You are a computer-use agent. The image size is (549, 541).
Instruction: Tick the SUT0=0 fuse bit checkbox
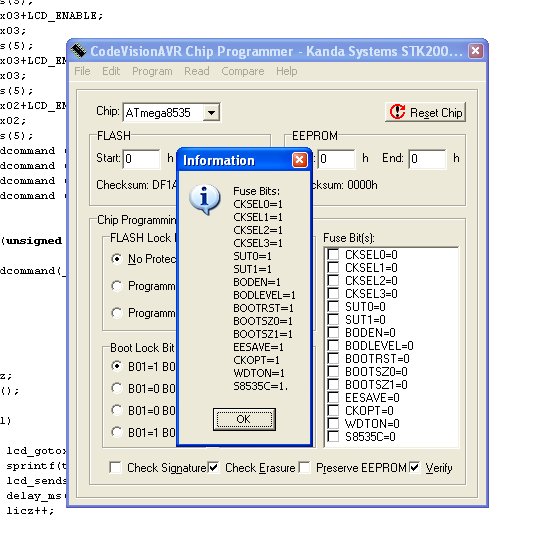click(x=333, y=306)
